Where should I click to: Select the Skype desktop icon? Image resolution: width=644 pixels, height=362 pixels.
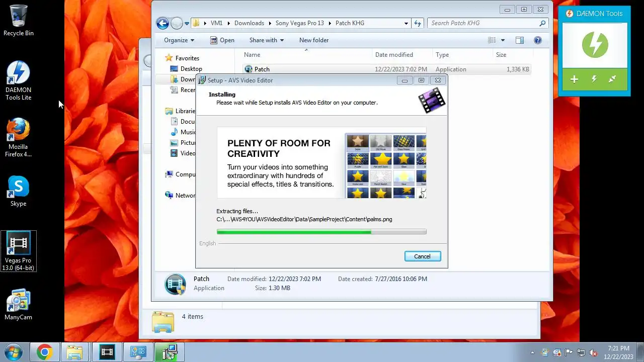click(19, 191)
